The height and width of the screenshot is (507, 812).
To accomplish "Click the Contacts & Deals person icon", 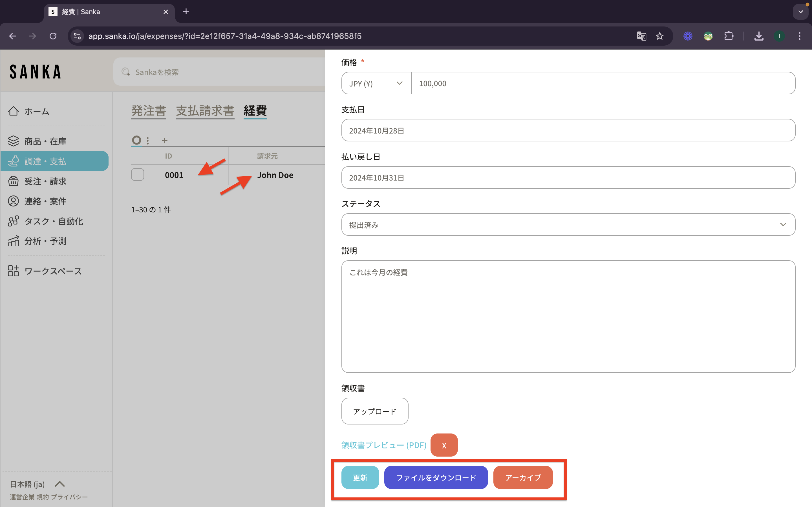I will tap(14, 201).
